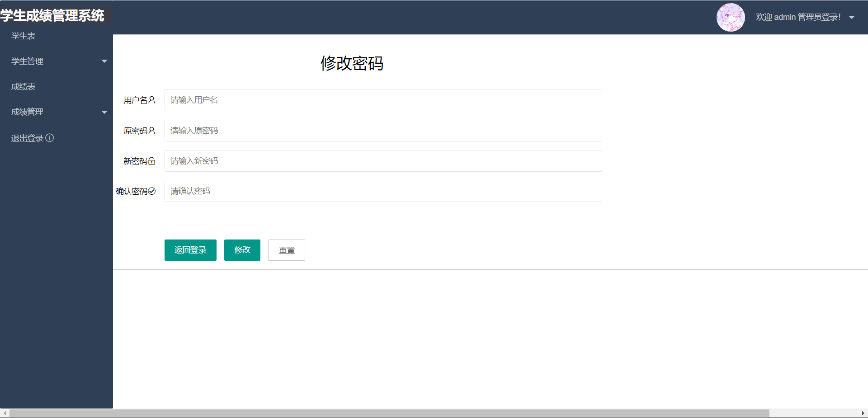This screenshot has height=418, width=868.
Task: Focus the 请输入原密码 input field
Action: click(383, 131)
